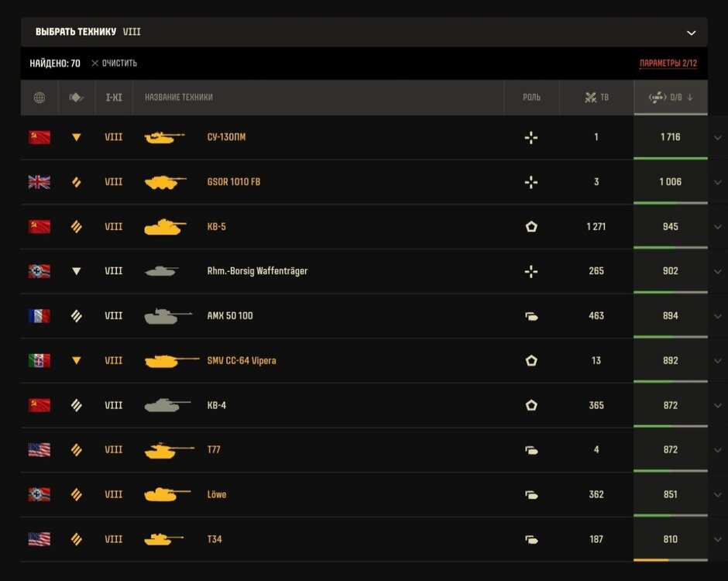This screenshot has height=581, width=728.
Task: Sort by I-XI tier column header
Action: click(114, 98)
